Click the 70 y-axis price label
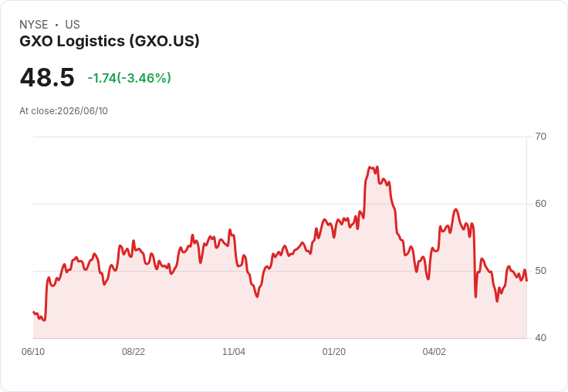The height and width of the screenshot is (392, 568). [x=540, y=137]
